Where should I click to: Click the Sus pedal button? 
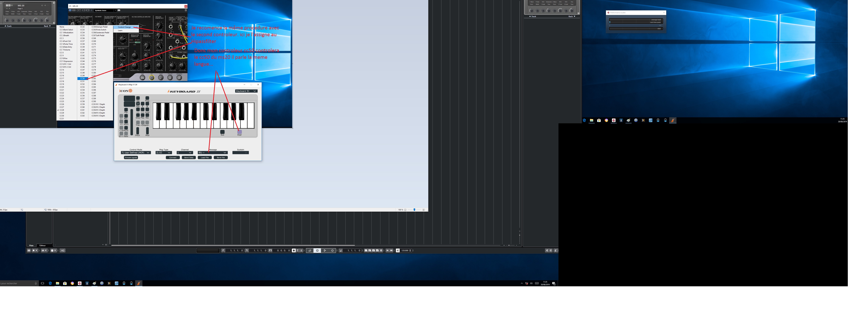point(222,132)
